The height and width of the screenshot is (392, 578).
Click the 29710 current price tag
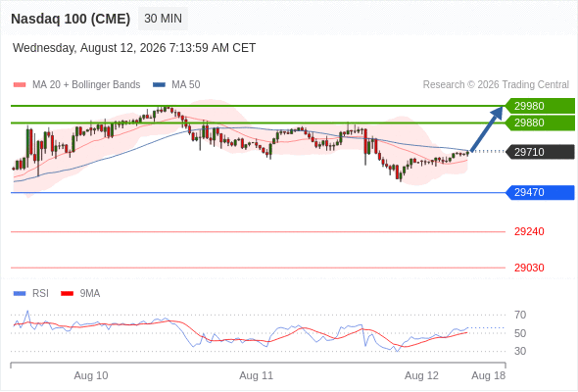[540, 152]
